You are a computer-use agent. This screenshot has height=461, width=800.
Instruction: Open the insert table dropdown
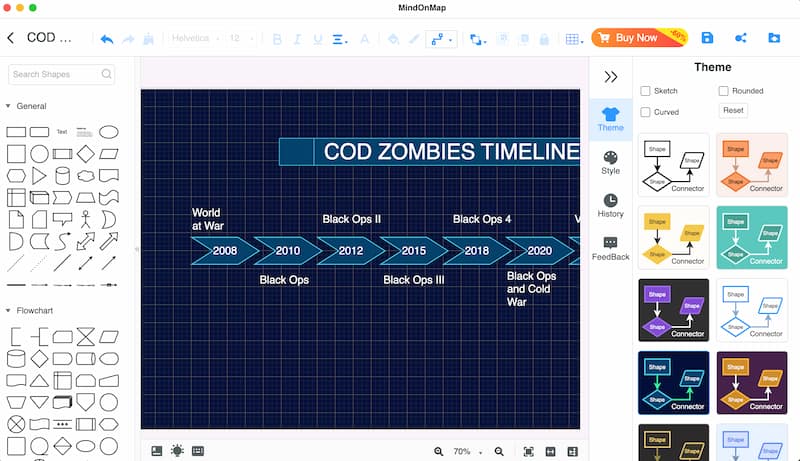click(574, 39)
